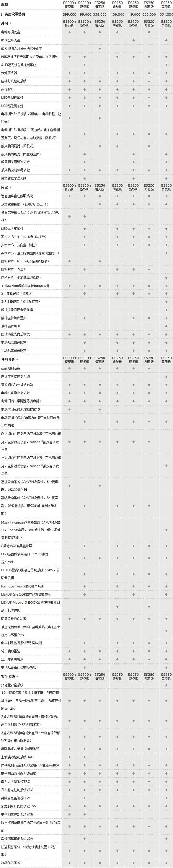Click ES300h 精英版 header in 外观 row
Screen dimensions: 173x868
pyautogui.click(x=69, y=24)
